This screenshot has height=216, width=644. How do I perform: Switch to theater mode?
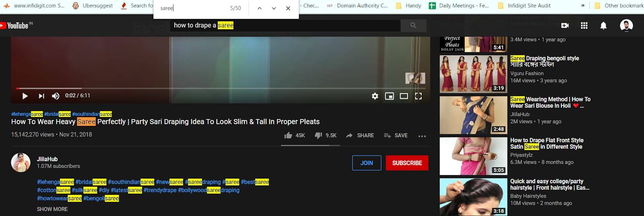404,96
